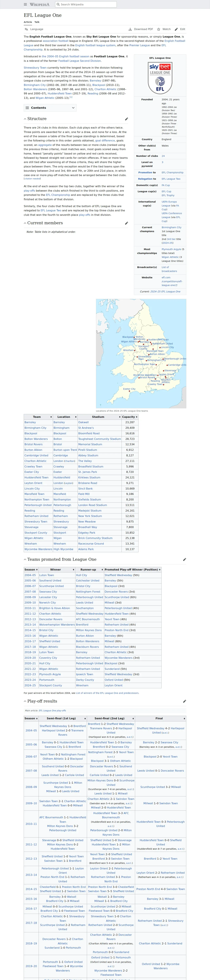Collapse the Current members section
This screenshot has width=210, height=980.
click(25, 223)
